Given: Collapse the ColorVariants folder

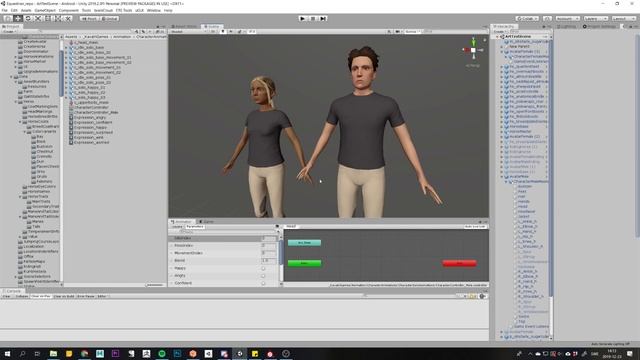Looking at the screenshot, I should click(x=24, y=132).
